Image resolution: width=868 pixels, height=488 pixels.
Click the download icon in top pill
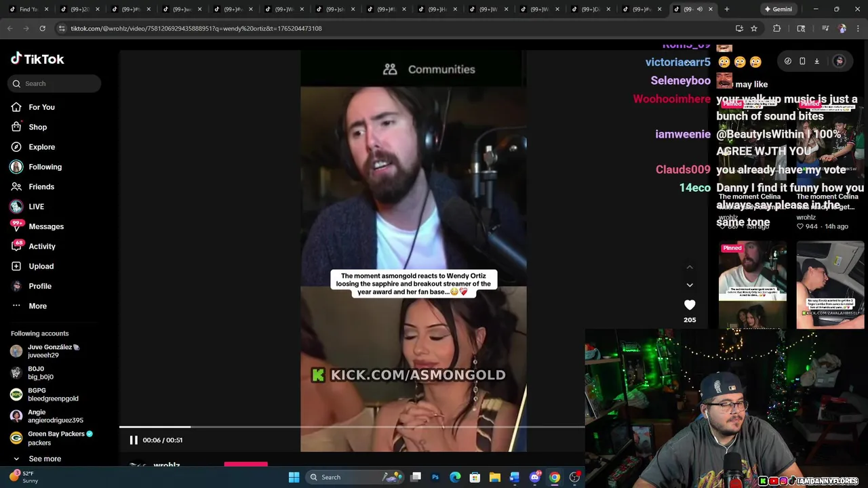pyautogui.click(x=816, y=61)
